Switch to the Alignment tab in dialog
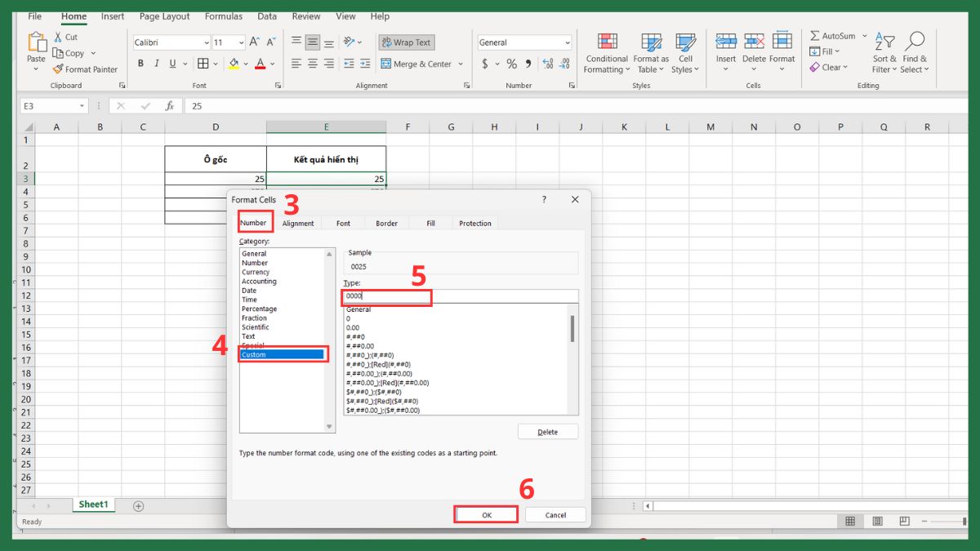Image resolution: width=980 pixels, height=551 pixels. (x=298, y=223)
